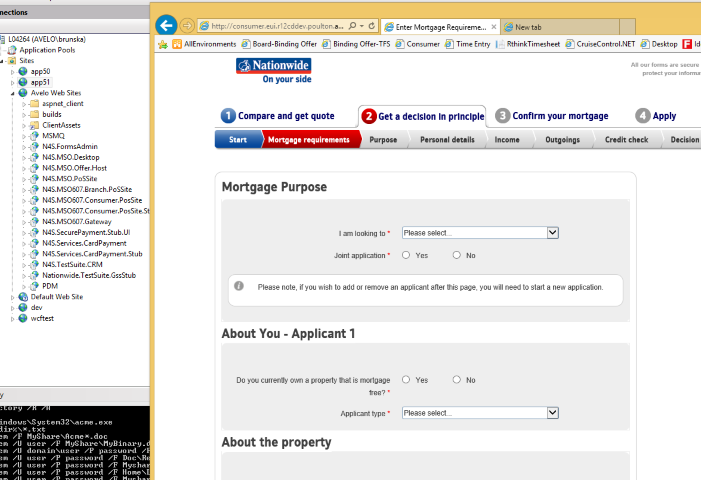Click the info icon beside the note
This screenshot has width=701, height=480.
239,285
